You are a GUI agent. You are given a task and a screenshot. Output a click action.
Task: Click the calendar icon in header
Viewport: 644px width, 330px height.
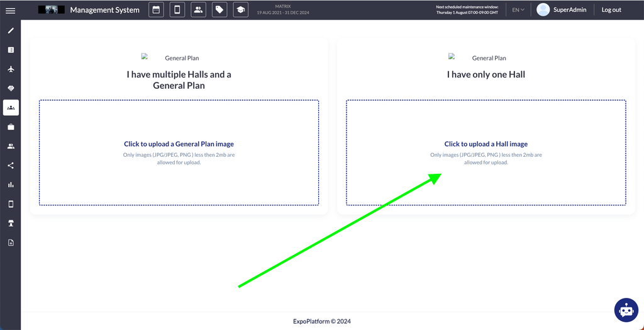pos(156,10)
